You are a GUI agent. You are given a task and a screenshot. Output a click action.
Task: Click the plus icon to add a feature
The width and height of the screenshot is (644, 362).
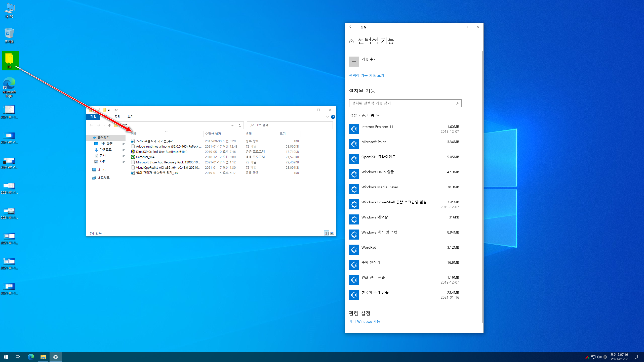pos(354,62)
